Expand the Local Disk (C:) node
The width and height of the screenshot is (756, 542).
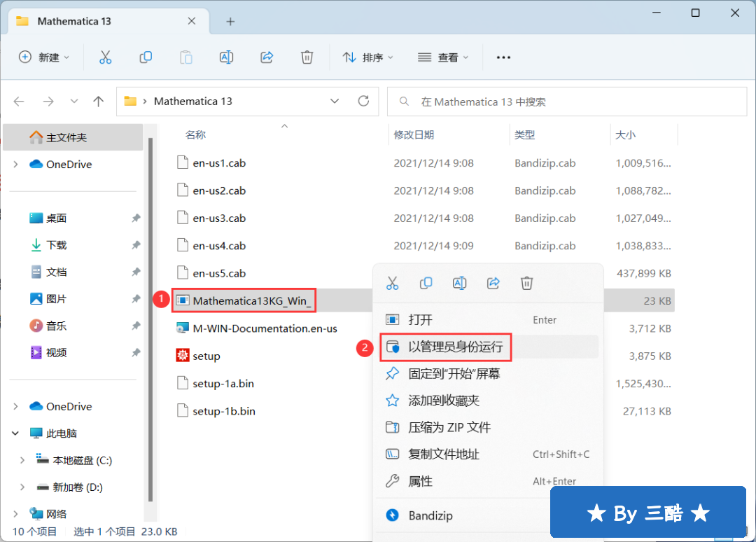pos(22,460)
